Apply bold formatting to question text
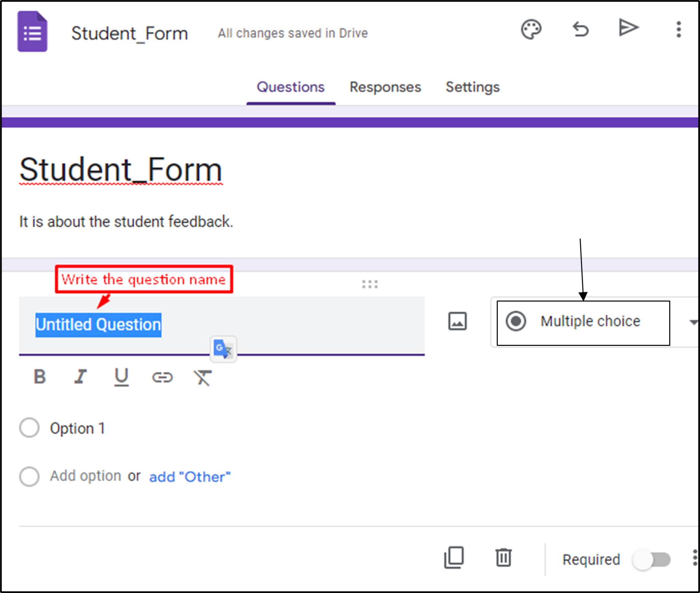The height and width of the screenshot is (593, 700). [40, 377]
